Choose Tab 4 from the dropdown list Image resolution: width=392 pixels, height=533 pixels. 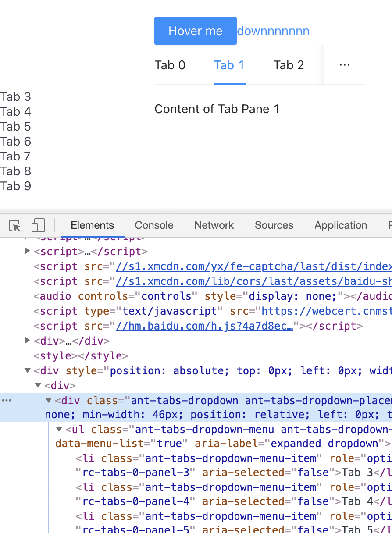(16, 112)
